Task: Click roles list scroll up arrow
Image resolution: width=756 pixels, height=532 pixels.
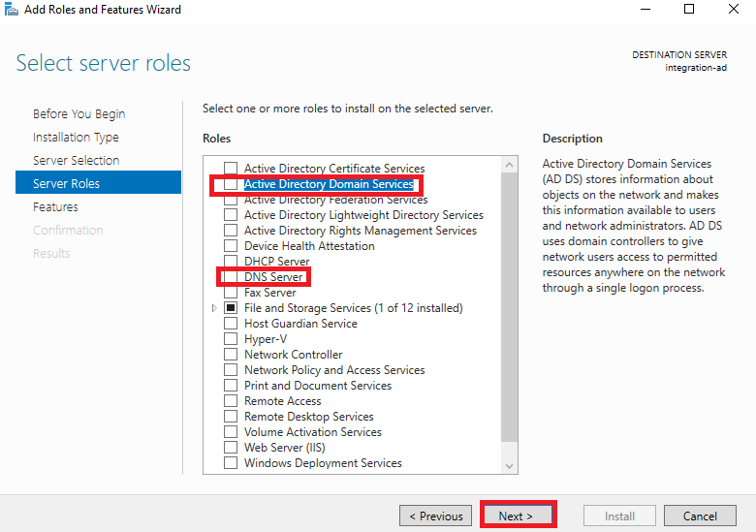Action: click(509, 165)
